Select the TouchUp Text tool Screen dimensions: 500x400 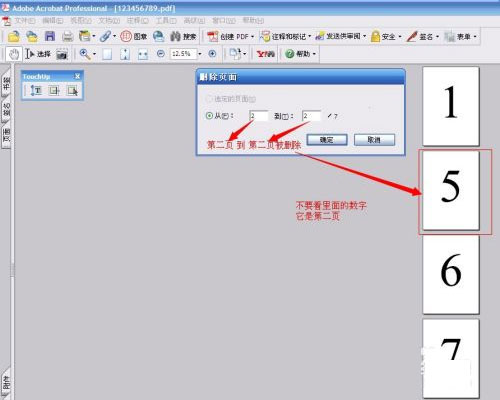coord(36,90)
